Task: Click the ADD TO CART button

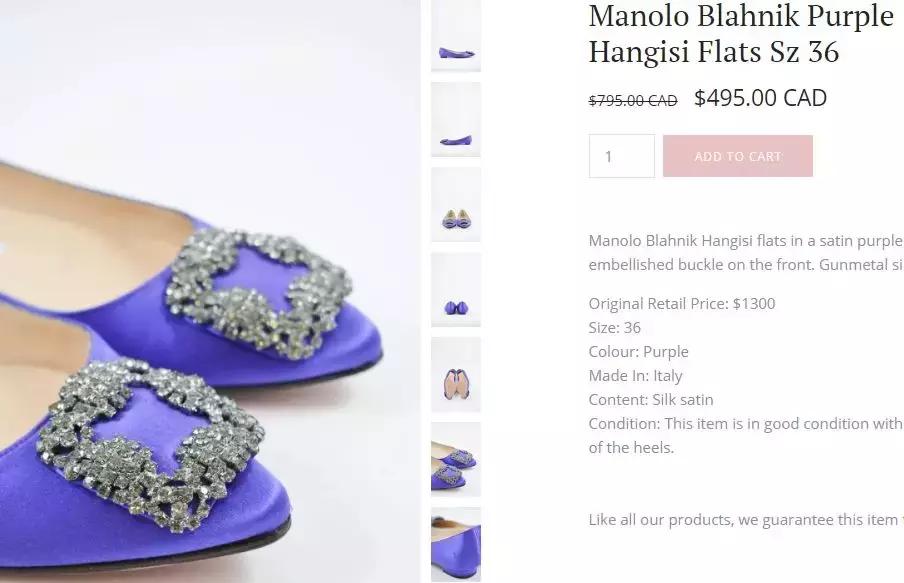Action: [738, 156]
